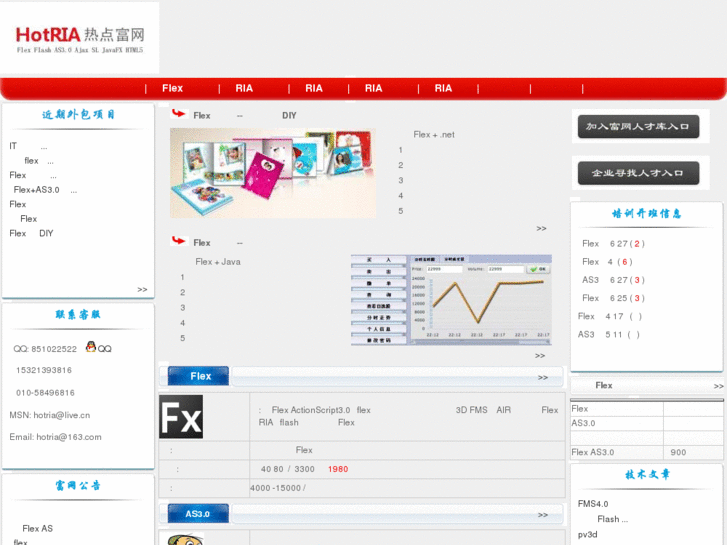Viewport: 727px width, 545px height.
Task: Click the 加入富网人才库入口 button
Action: (x=638, y=127)
